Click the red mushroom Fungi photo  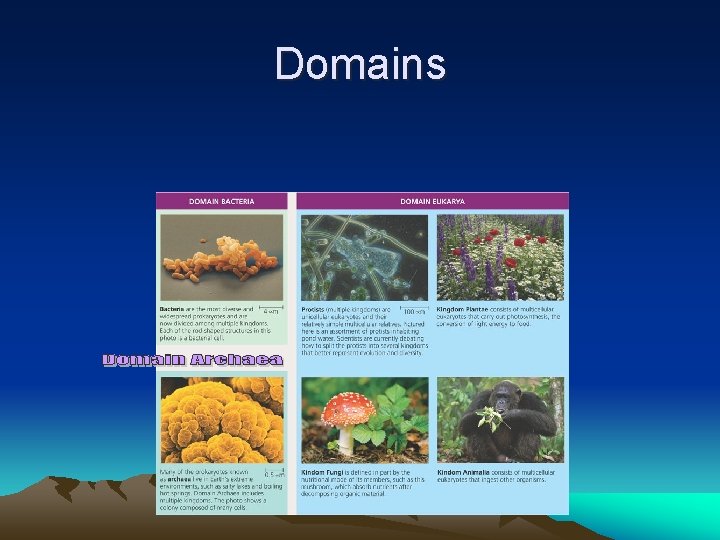pos(365,420)
